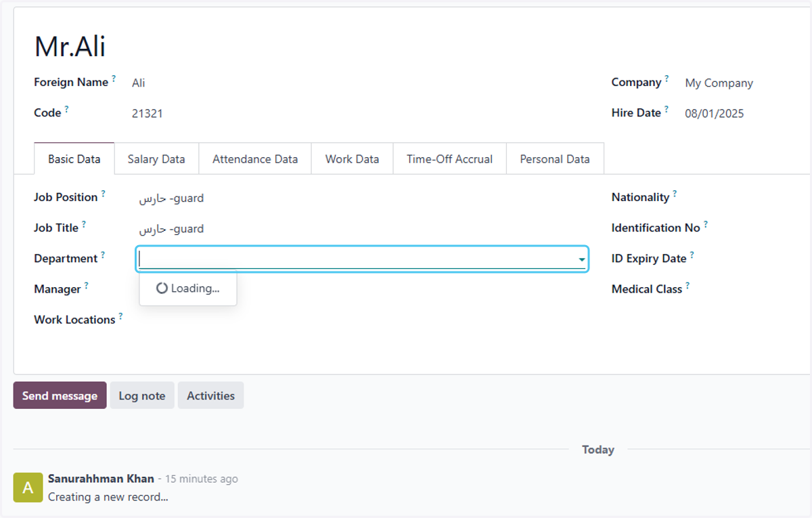
Task: Open the Basic Data tab
Action: click(74, 159)
